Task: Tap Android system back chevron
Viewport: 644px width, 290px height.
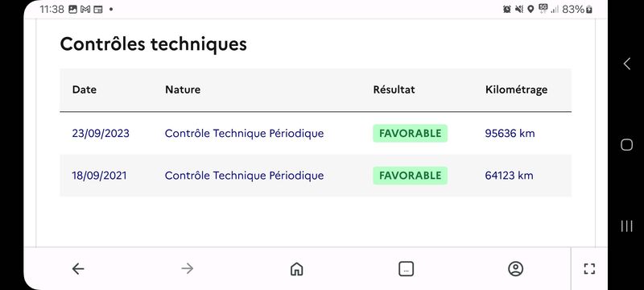Action: click(x=627, y=64)
